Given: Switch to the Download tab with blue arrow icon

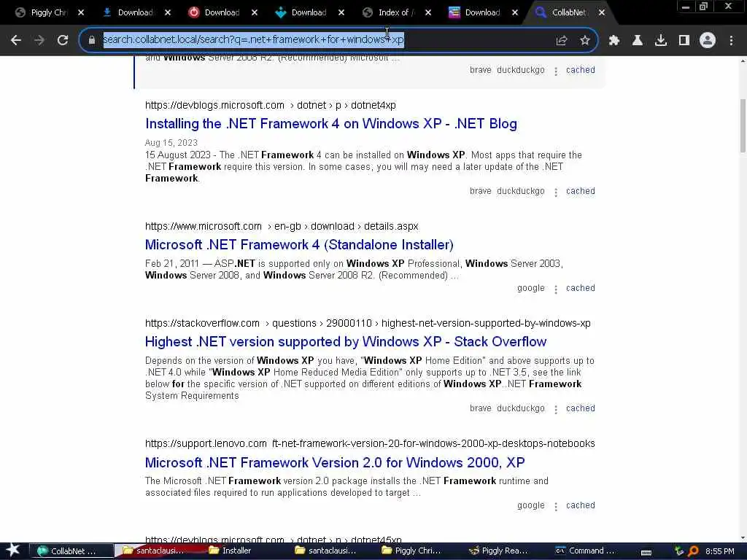Looking at the screenshot, I should point(128,12).
